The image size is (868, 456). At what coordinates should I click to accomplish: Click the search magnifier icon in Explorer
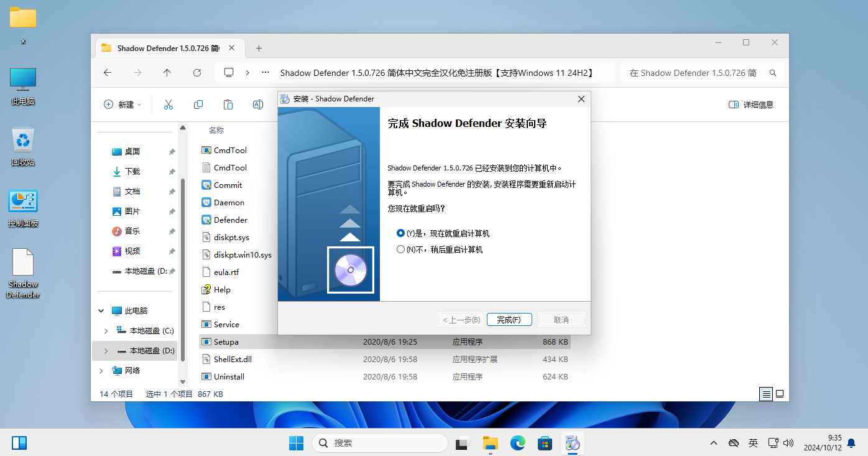point(773,73)
